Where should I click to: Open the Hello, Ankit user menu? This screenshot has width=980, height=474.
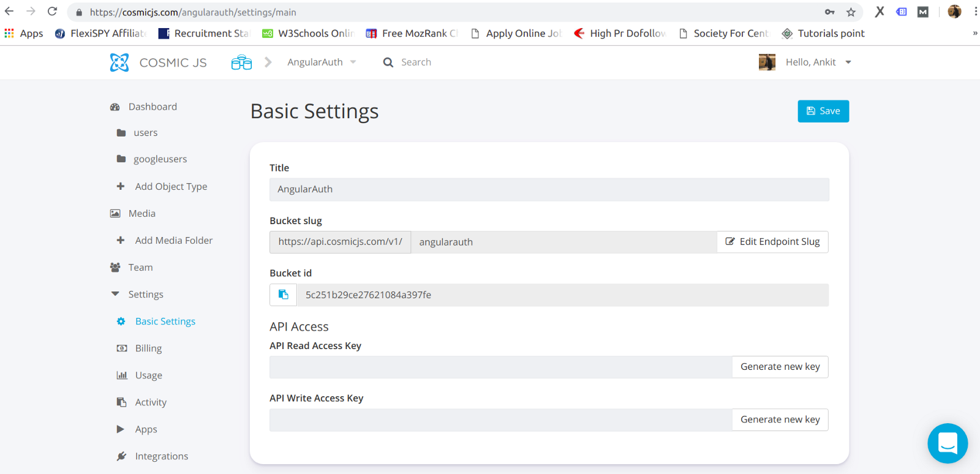pos(818,62)
